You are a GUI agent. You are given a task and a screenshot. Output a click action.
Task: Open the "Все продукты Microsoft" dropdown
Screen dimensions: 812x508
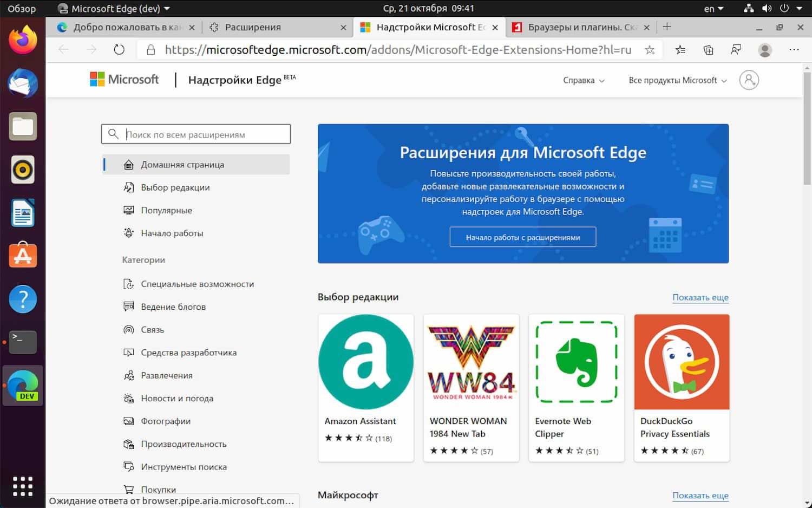(676, 80)
